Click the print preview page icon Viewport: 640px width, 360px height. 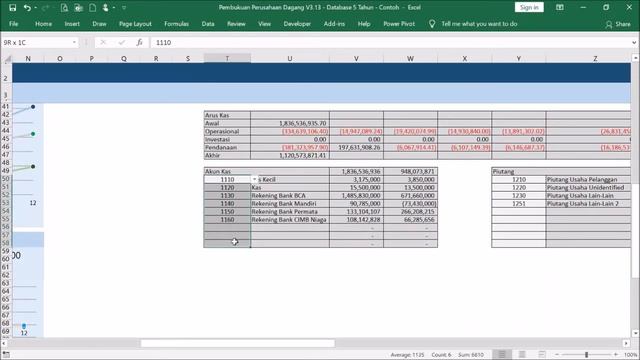pyautogui.click(x=64, y=7)
